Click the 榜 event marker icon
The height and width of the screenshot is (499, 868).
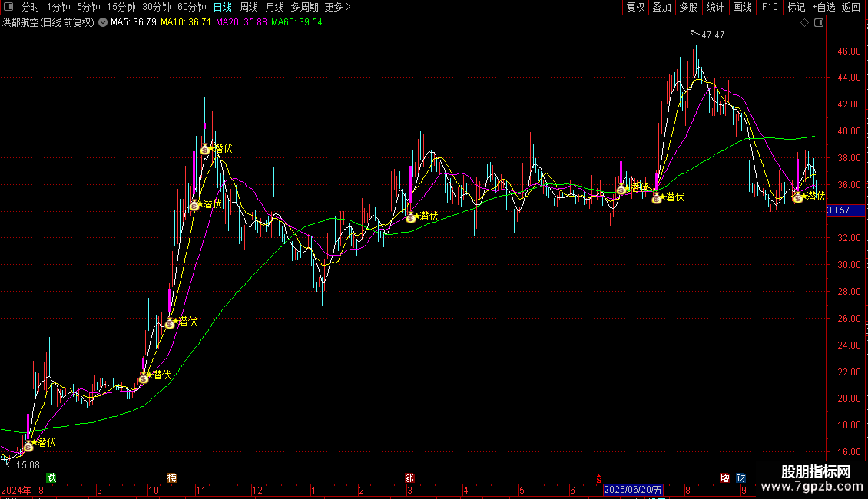click(x=171, y=478)
